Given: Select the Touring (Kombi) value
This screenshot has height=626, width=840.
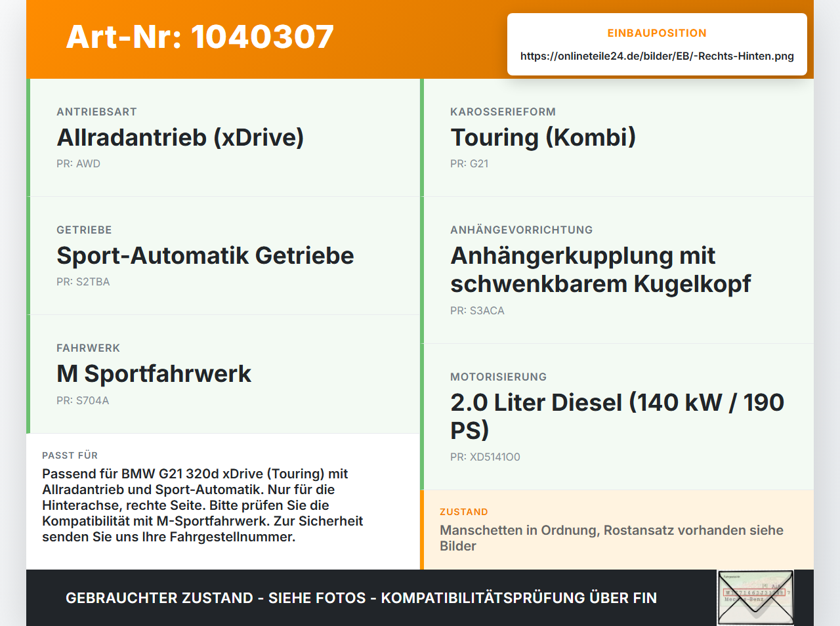Looking at the screenshot, I should pyautogui.click(x=543, y=137).
